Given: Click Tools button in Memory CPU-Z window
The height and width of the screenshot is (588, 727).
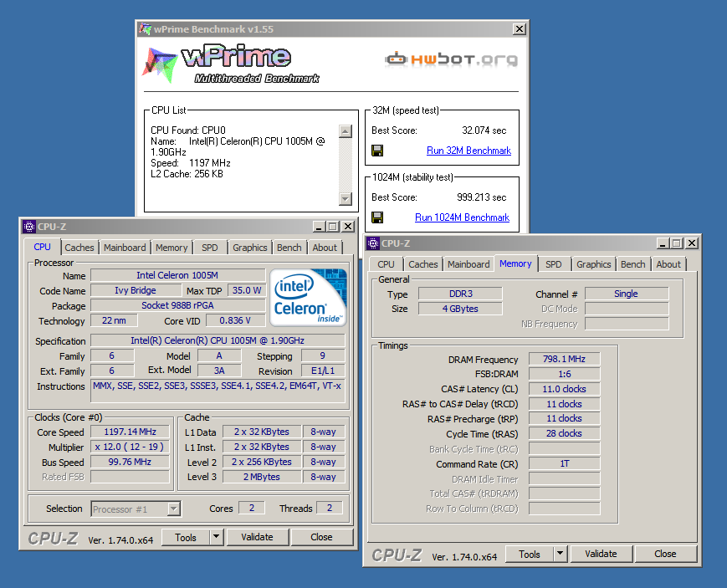Looking at the screenshot, I should (530, 554).
